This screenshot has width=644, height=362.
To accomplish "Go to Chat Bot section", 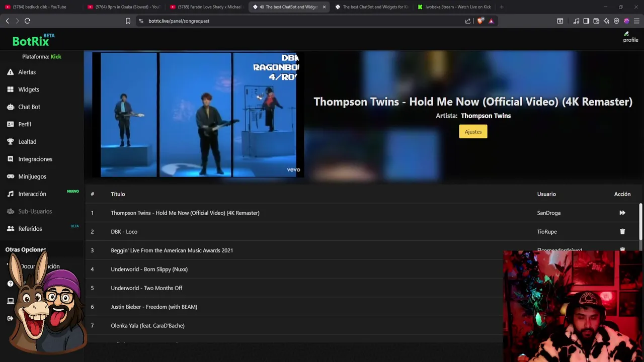I will point(29,107).
